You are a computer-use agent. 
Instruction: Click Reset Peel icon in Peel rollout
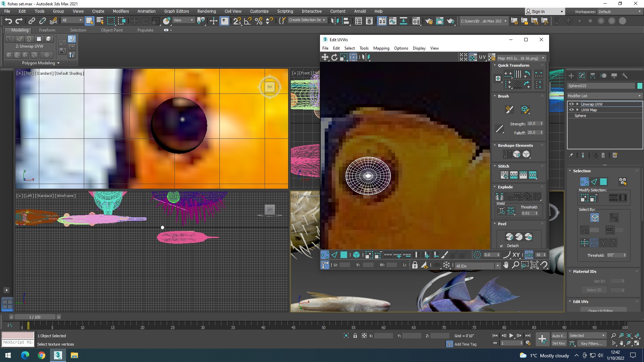click(x=528, y=237)
